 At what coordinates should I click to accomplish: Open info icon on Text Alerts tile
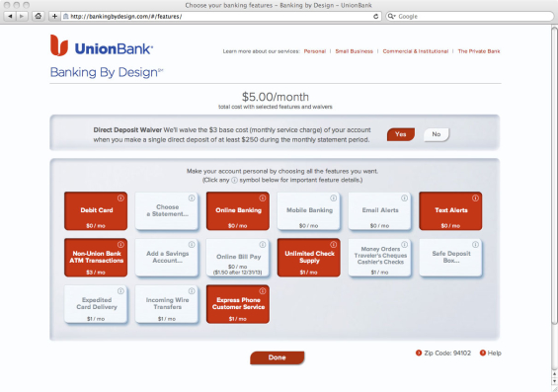(475, 198)
